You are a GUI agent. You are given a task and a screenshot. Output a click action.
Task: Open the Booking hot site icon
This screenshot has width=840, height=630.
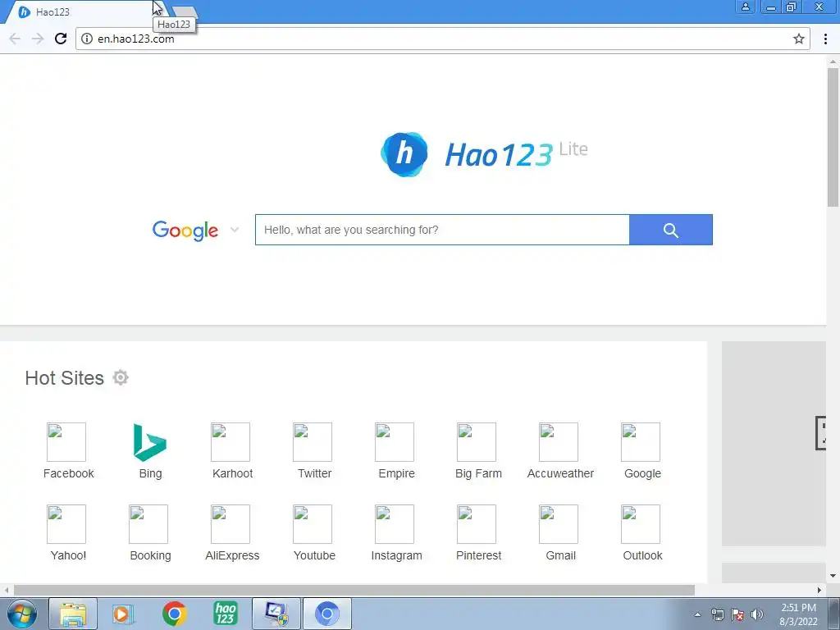pos(148,524)
